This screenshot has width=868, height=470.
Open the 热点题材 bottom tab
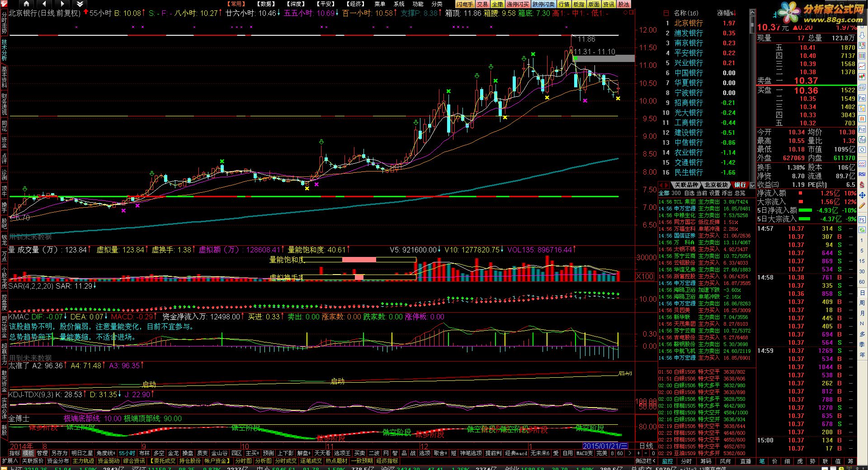pyautogui.click(x=336, y=461)
